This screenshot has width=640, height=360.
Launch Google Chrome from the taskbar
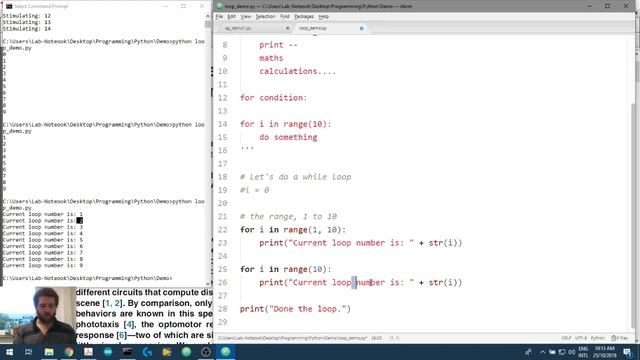69,352
